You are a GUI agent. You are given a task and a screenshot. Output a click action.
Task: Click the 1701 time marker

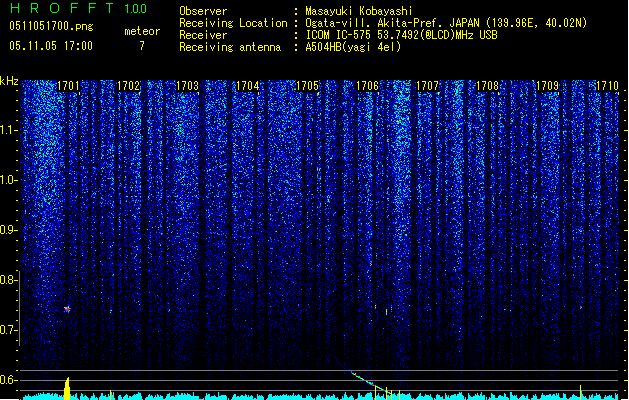tap(68, 86)
